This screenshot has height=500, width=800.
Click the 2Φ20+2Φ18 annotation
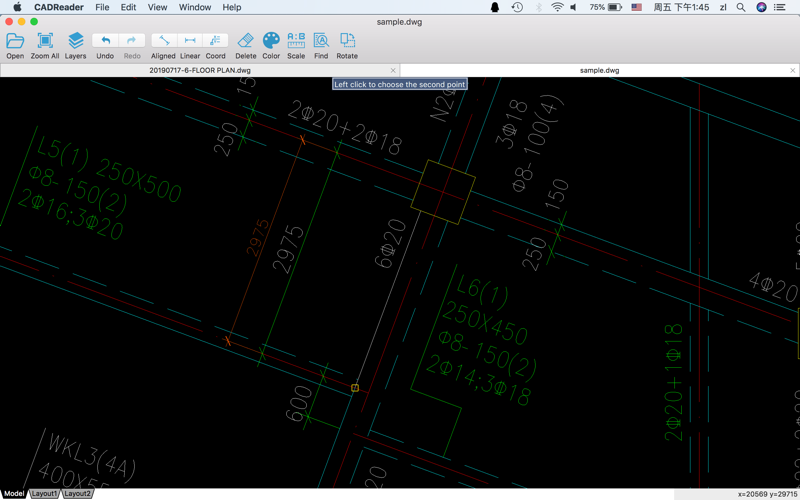pyautogui.click(x=345, y=127)
